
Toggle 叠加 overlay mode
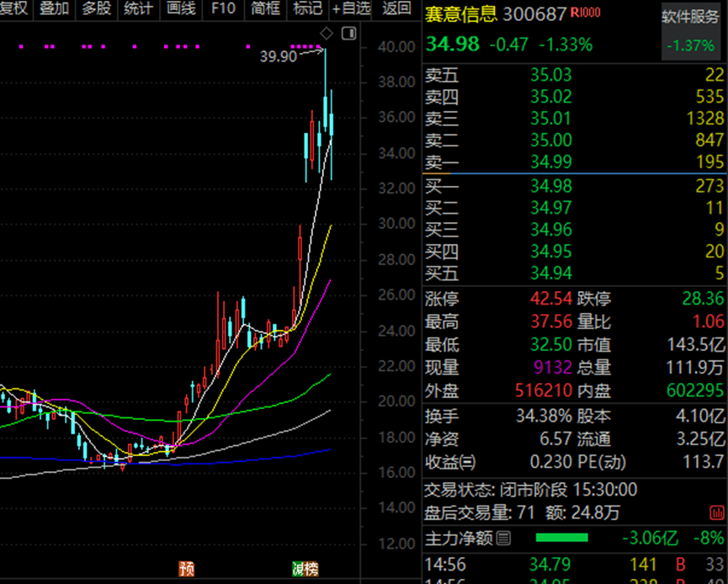point(55,9)
